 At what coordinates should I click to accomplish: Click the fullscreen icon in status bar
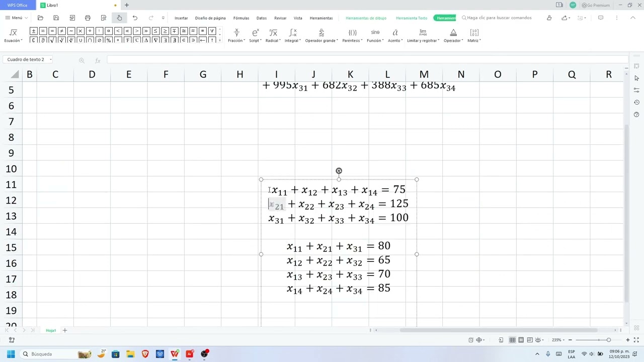pyautogui.click(x=636, y=340)
